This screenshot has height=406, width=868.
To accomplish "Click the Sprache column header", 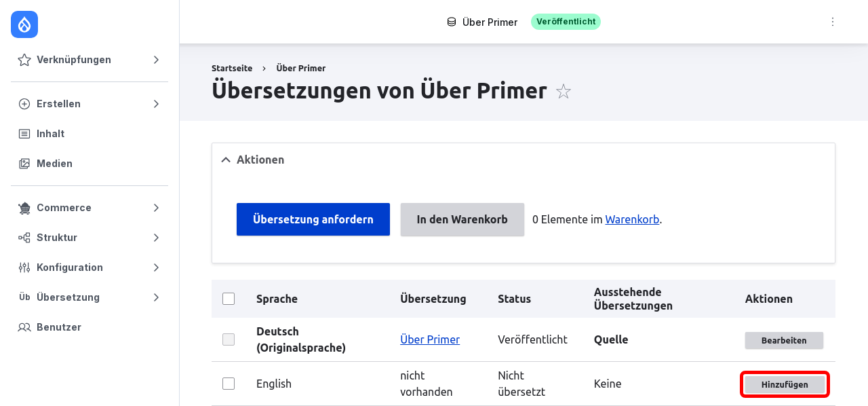I will [277, 299].
